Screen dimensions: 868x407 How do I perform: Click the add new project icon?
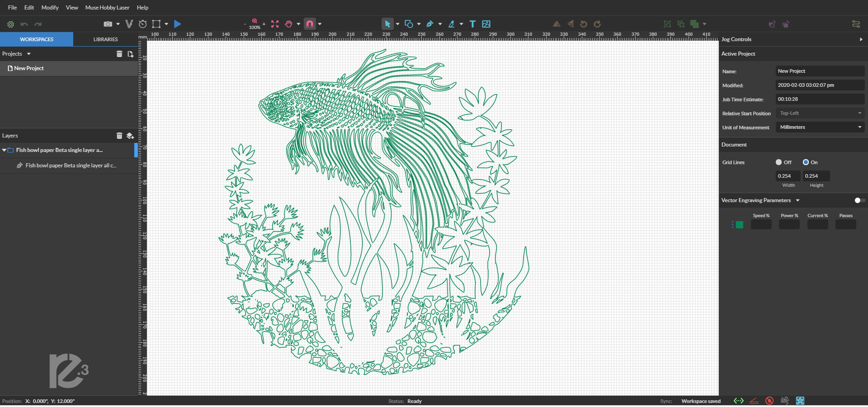[130, 54]
